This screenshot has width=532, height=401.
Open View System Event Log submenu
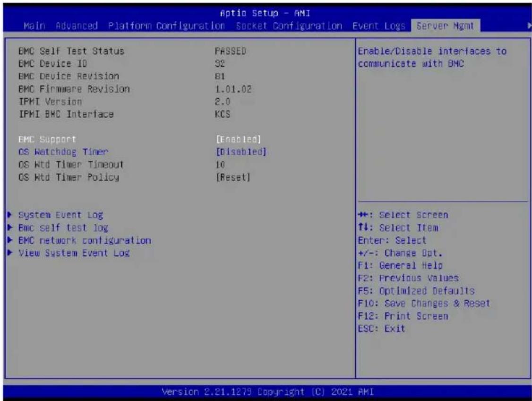(74, 253)
